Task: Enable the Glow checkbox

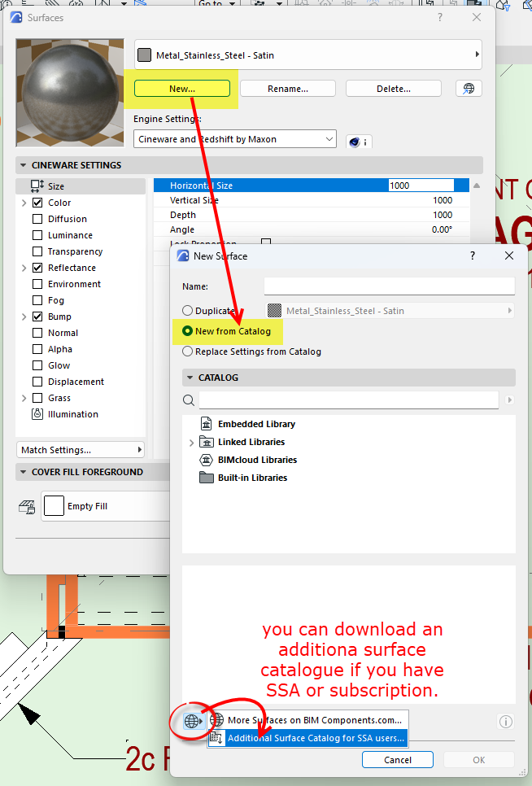Action: 37,365
